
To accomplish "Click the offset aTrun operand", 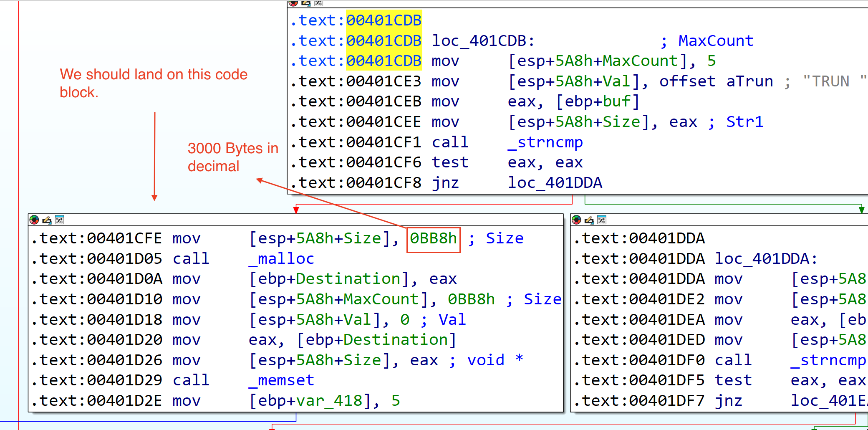I will point(716,81).
